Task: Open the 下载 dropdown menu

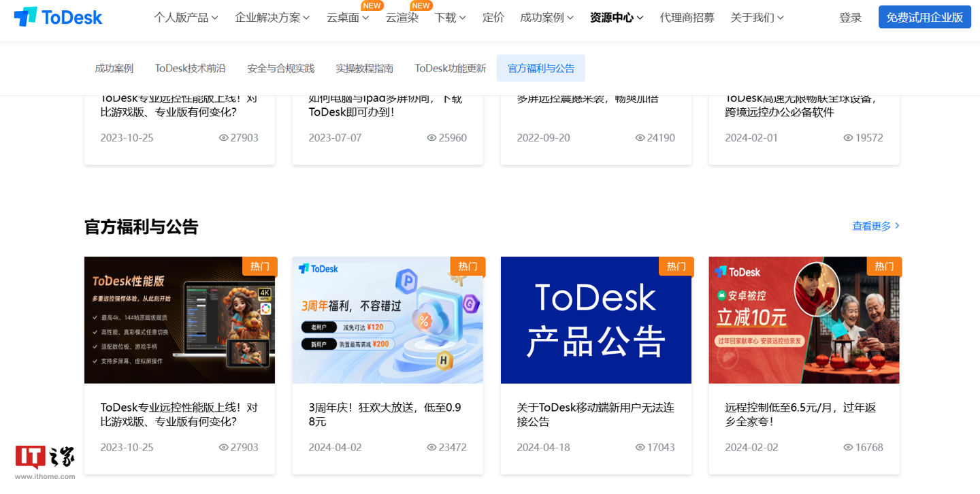Action: point(450,18)
